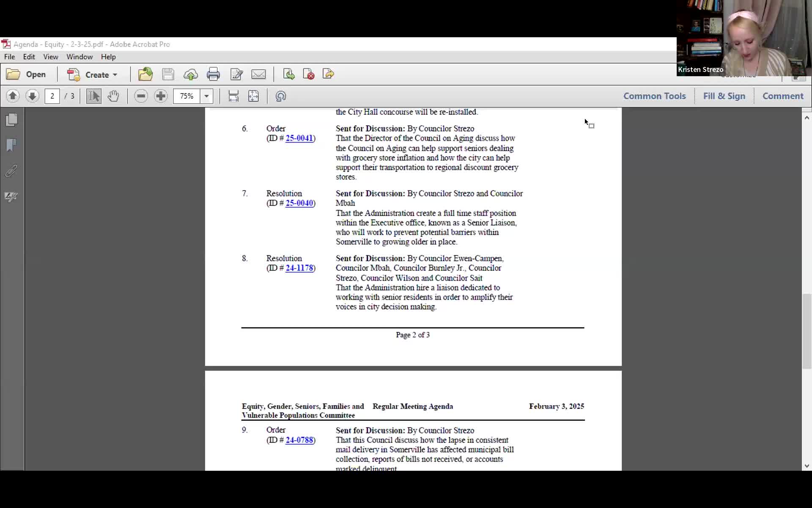
Task: Open the Page Thumbnails side panel
Action: pyautogui.click(x=11, y=120)
